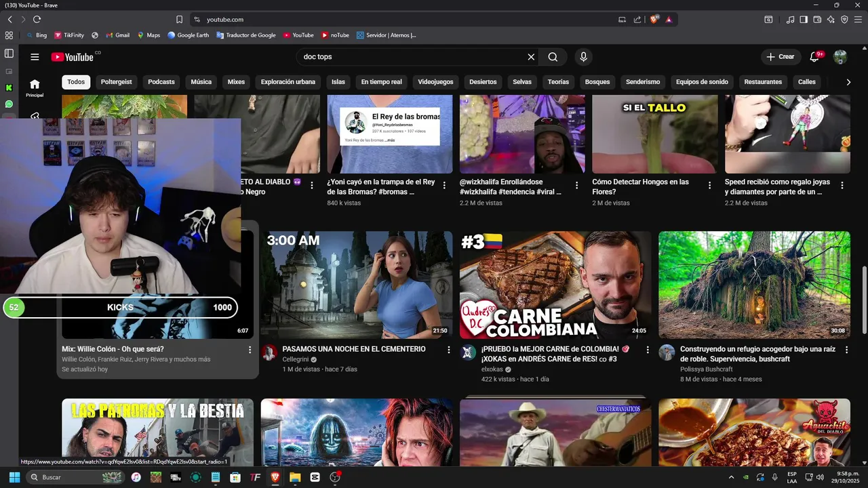Start voice search with the microphone
Image resolution: width=868 pixels, height=488 pixels.
pyautogui.click(x=583, y=57)
